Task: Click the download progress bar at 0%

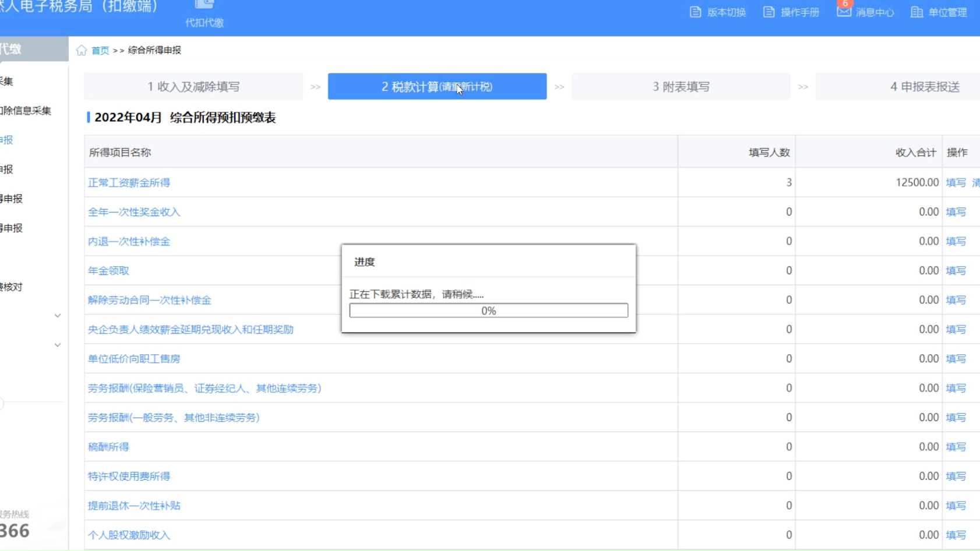Action: [x=488, y=310]
